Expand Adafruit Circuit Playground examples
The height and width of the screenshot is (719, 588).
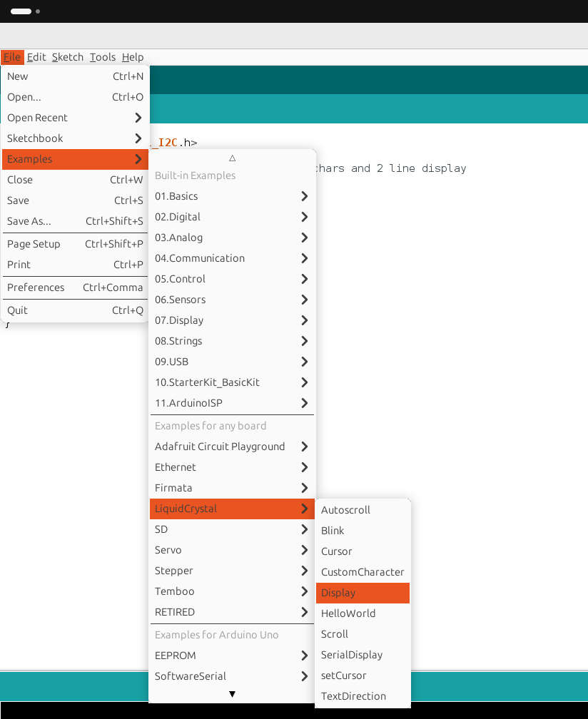tap(232, 447)
